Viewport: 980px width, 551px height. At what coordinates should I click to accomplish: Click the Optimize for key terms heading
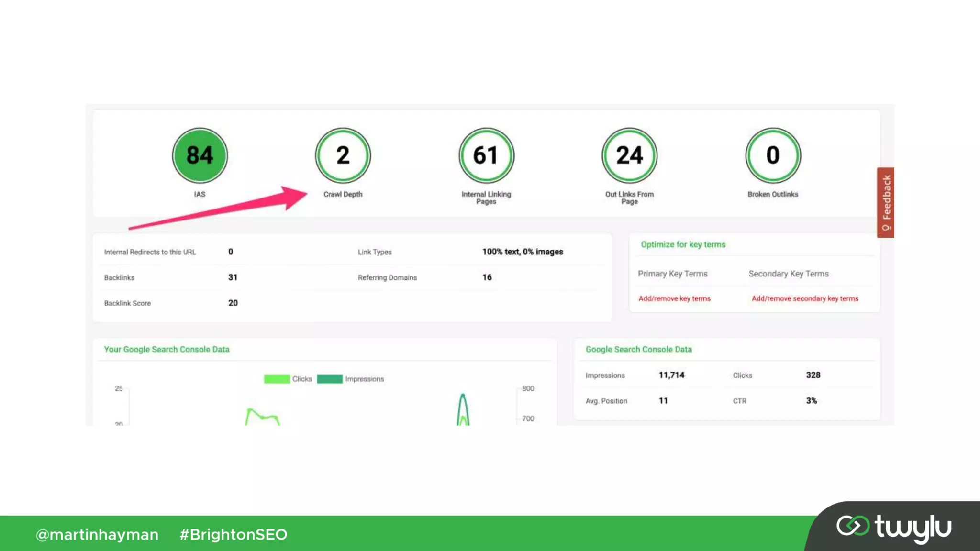683,244
